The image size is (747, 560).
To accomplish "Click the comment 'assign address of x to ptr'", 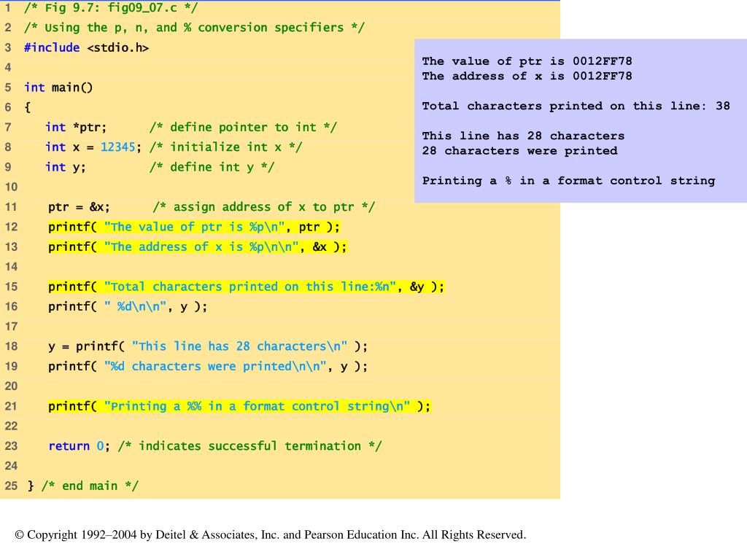I will tap(264, 207).
